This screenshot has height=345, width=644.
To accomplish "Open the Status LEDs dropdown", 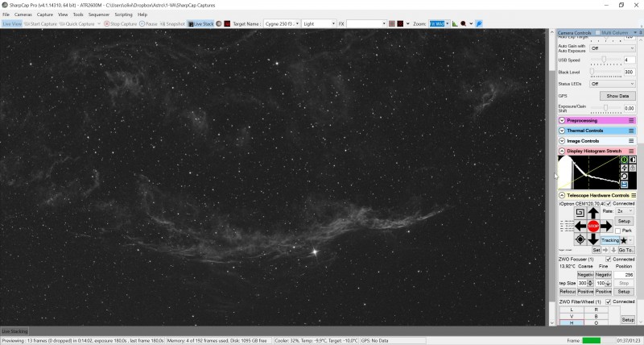I will tap(613, 84).
